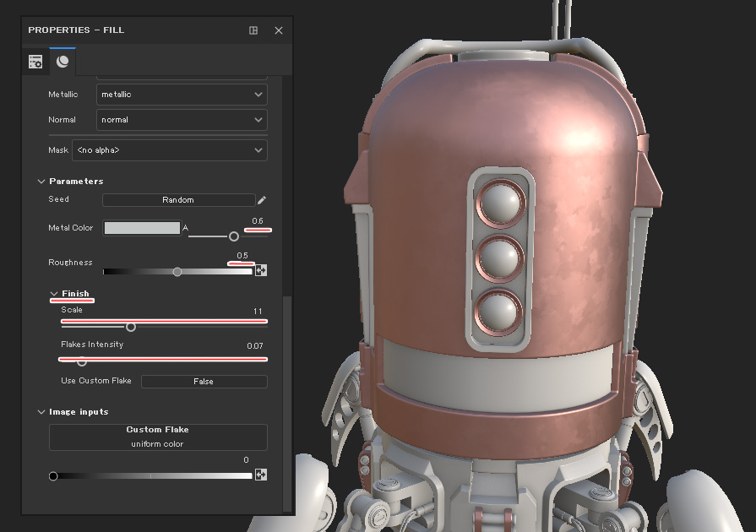Open the Metallic channel dropdown
The height and width of the screenshot is (532, 756).
pos(182,95)
